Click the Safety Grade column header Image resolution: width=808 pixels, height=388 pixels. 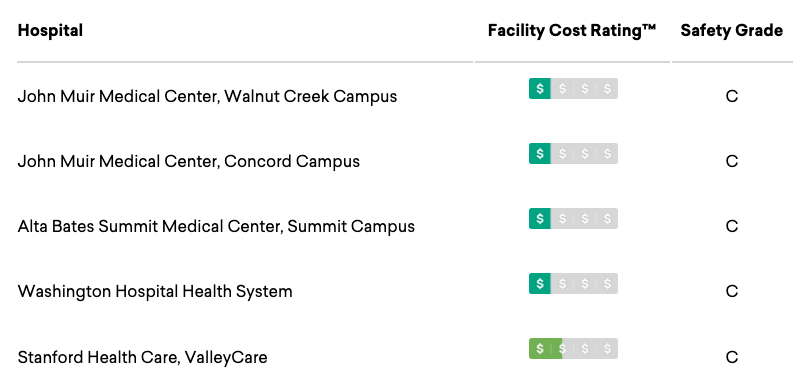tap(732, 31)
